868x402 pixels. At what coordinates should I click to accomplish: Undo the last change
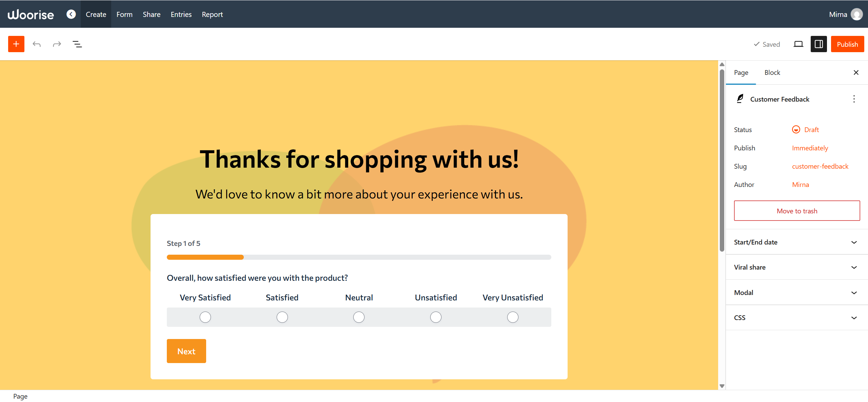37,44
